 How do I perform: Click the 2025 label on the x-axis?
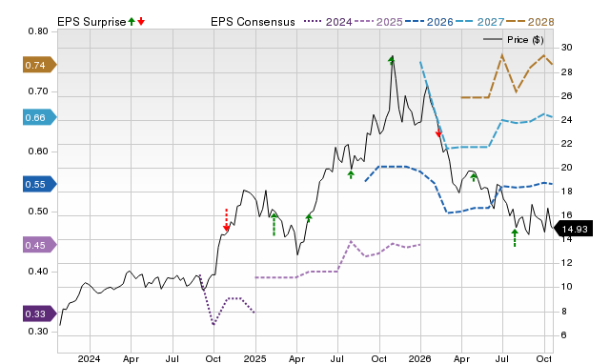pyautogui.click(x=255, y=358)
